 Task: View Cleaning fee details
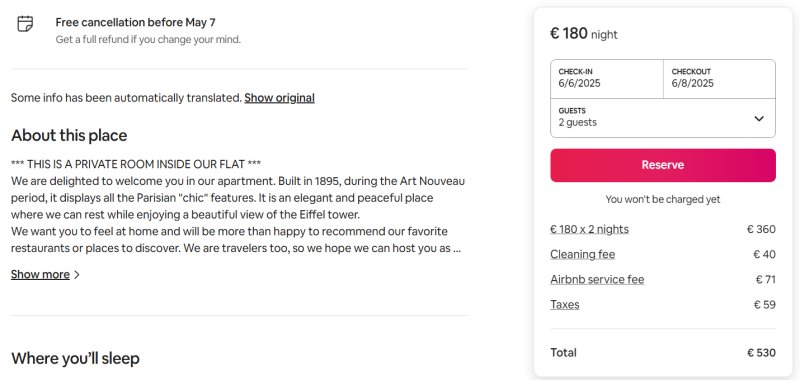coord(582,254)
